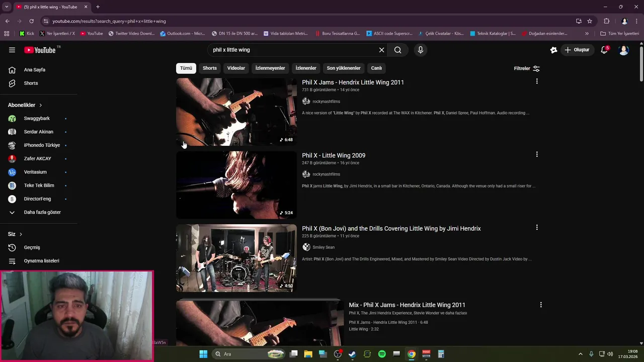The width and height of the screenshot is (644, 362).
Task: Open Smiley Sean channel link
Action: point(324,247)
